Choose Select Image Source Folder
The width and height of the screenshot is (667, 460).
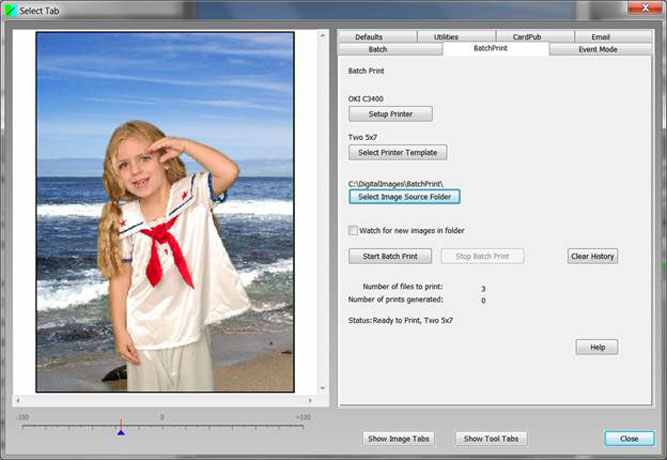[x=404, y=197]
